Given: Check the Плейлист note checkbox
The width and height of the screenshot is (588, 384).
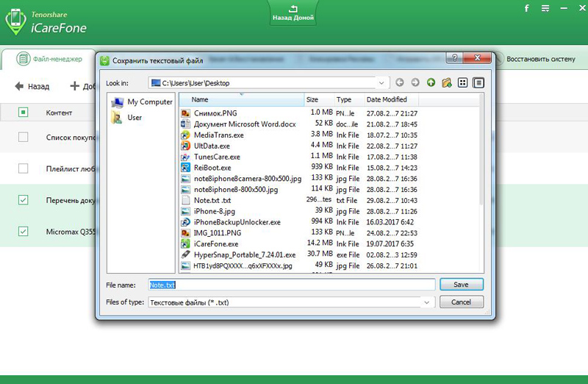Looking at the screenshot, I should click(x=24, y=168).
